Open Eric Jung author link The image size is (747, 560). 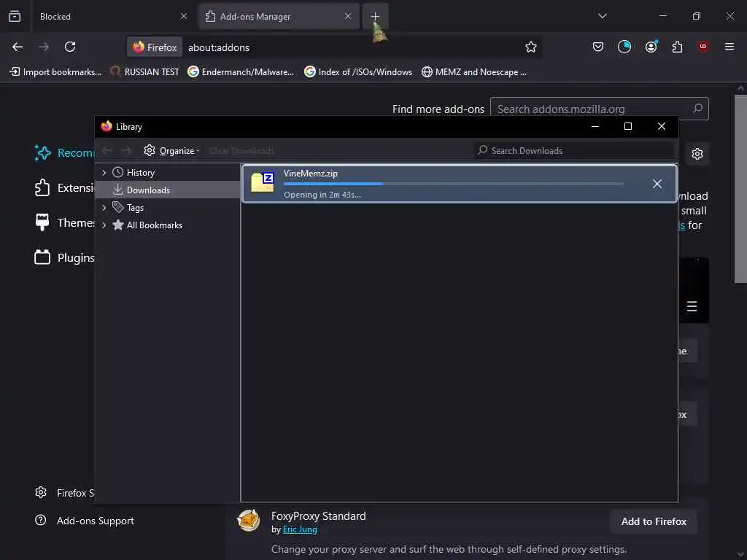[300, 529]
